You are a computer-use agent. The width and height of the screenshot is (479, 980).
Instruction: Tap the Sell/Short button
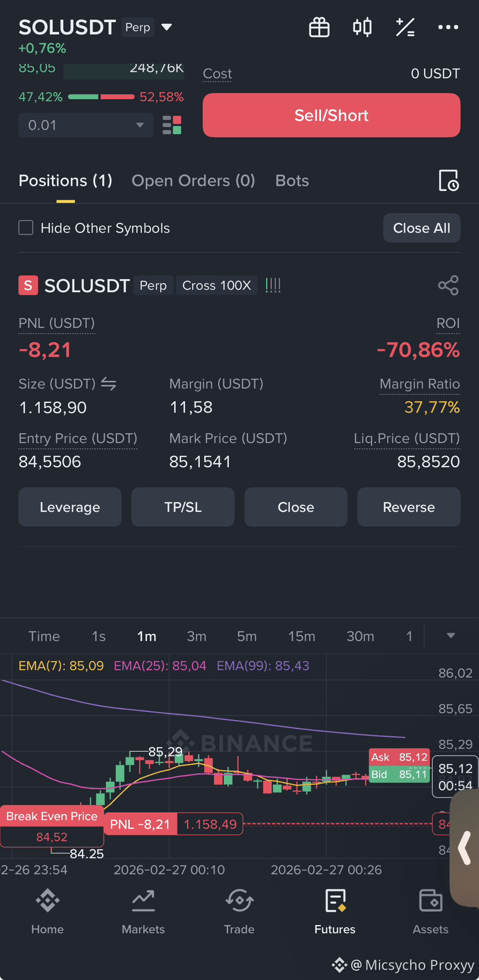pyautogui.click(x=331, y=115)
